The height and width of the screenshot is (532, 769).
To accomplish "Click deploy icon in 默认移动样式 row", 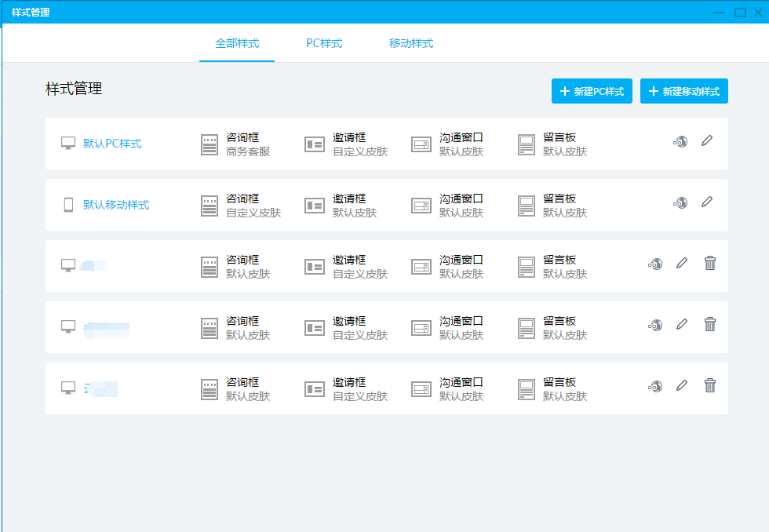I will pyautogui.click(x=680, y=202).
